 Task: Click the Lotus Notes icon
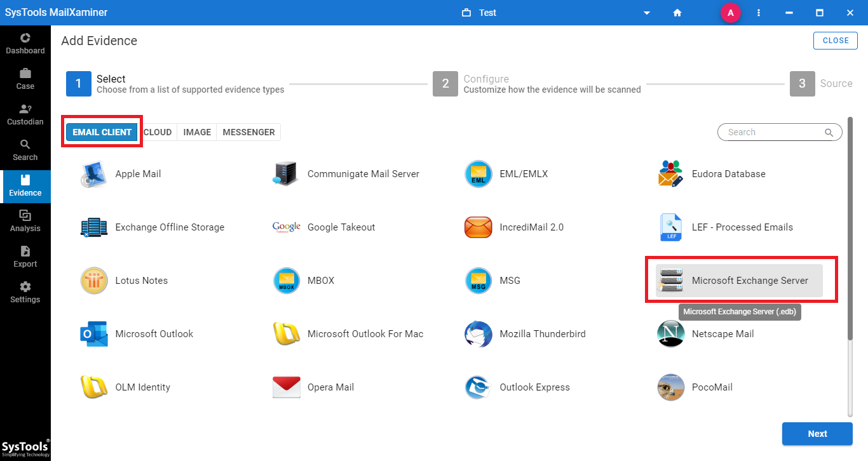(94, 281)
